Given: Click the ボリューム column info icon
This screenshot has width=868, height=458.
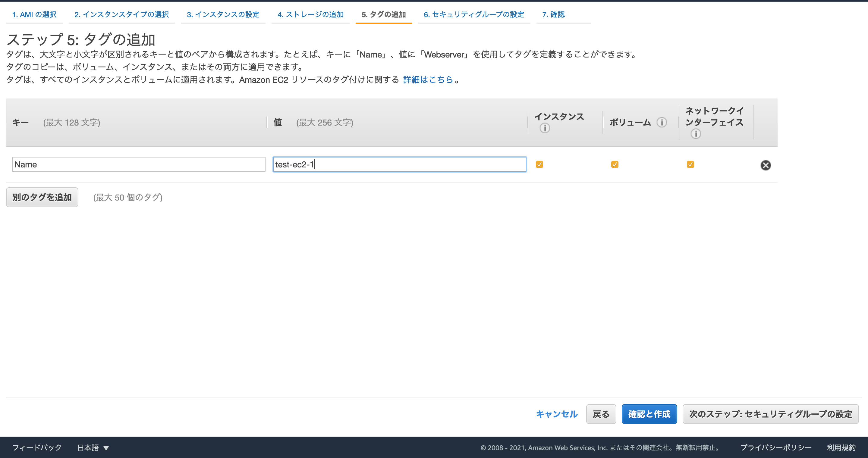Looking at the screenshot, I should pos(662,123).
